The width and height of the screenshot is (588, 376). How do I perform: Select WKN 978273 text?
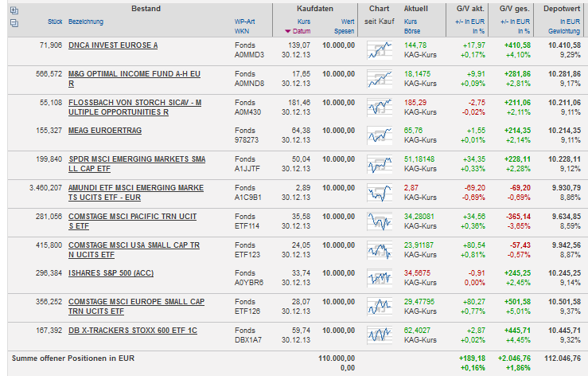247,140
